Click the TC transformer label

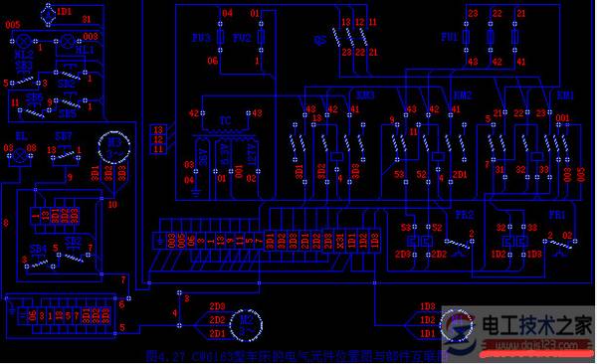click(226, 120)
